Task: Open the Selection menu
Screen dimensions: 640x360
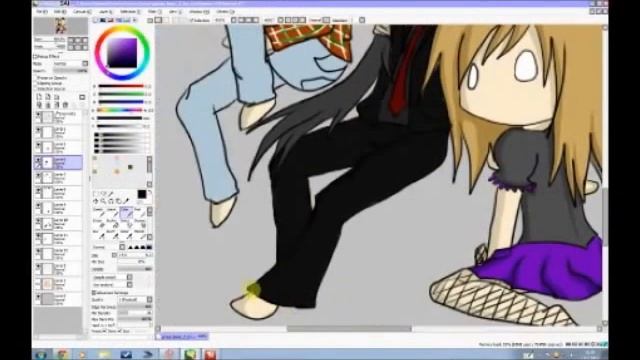Action: pyautogui.click(x=129, y=12)
